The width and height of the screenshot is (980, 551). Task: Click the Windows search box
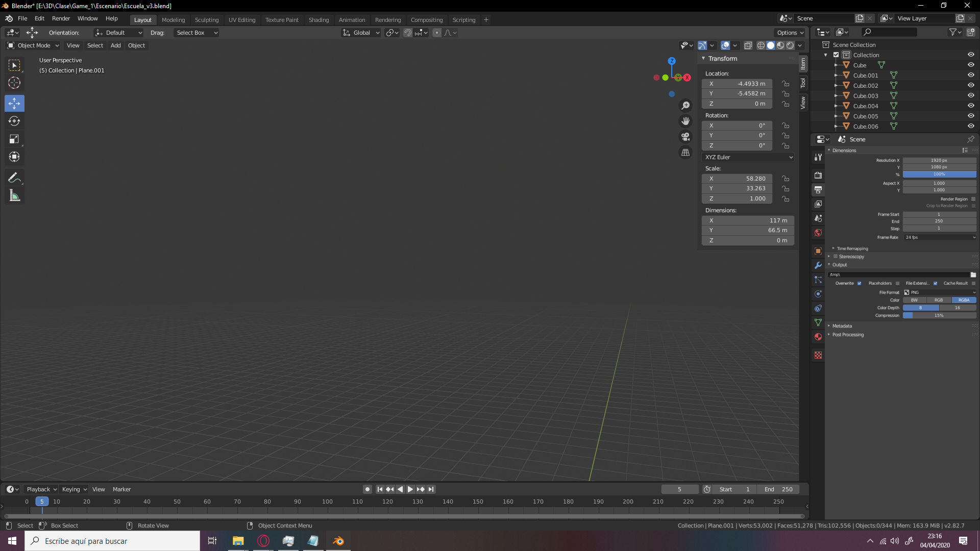pos(112,541)
